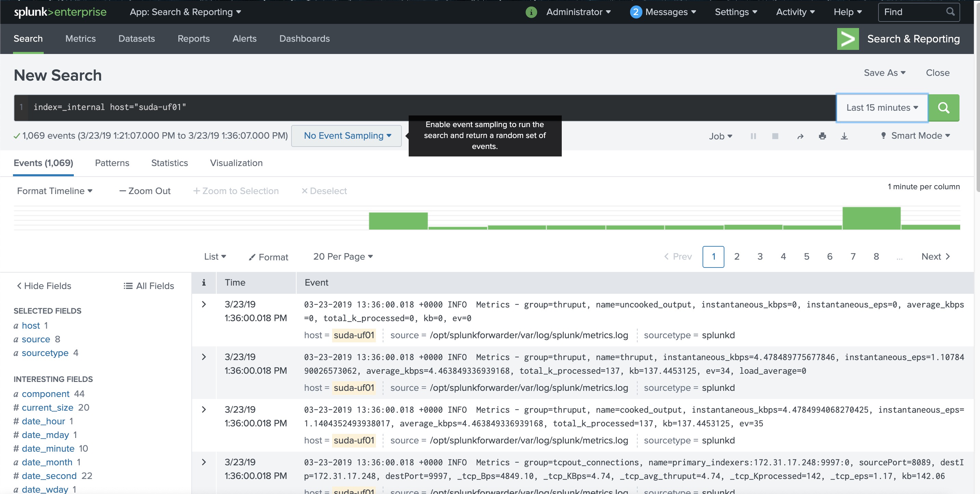Print the search results
This screenshot has height=494, width=980.
822,136
